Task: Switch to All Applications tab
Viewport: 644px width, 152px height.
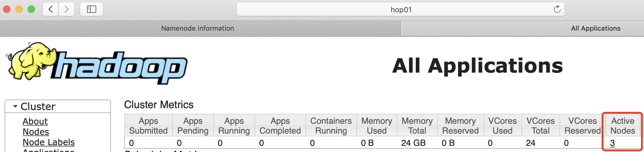Action: [x=595, y=28]
